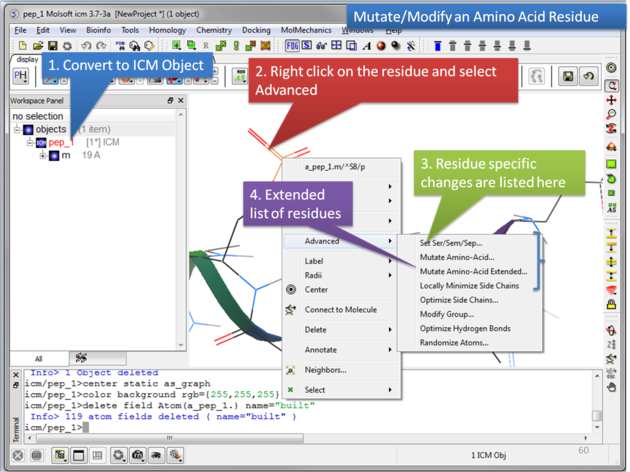The height and width of the screenshot is (472, 630).
Task: Collapse the objects tree node
Action: (16, 130)
